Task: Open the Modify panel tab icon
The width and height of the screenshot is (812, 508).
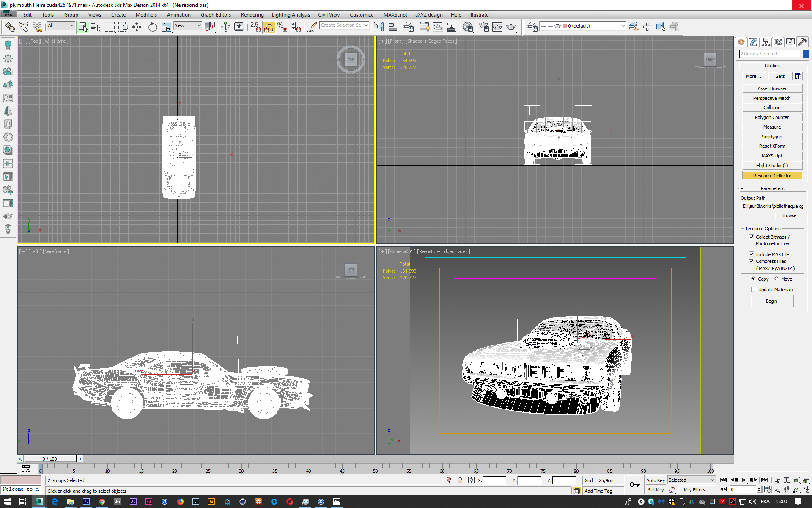Action: coord(753,42)
